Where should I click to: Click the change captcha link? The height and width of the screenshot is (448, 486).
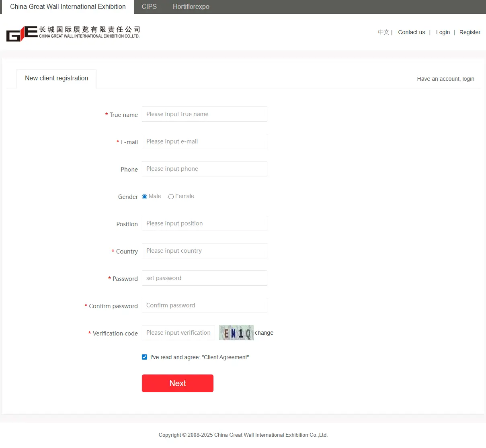click(x=264, y=333)
